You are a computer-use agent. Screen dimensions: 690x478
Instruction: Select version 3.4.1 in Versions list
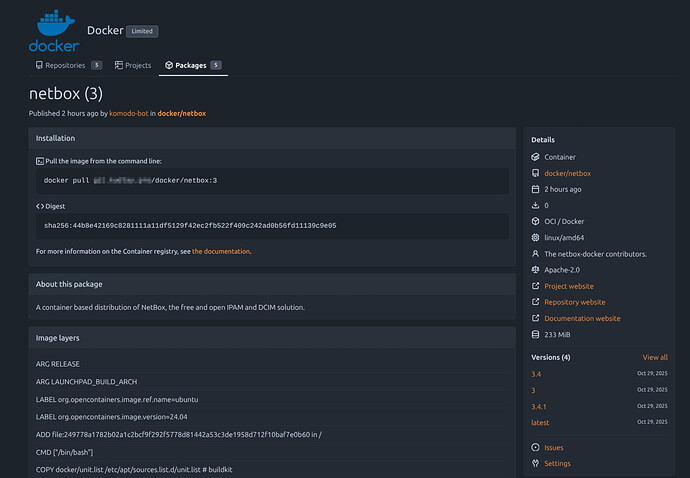[x=540, y=406]
